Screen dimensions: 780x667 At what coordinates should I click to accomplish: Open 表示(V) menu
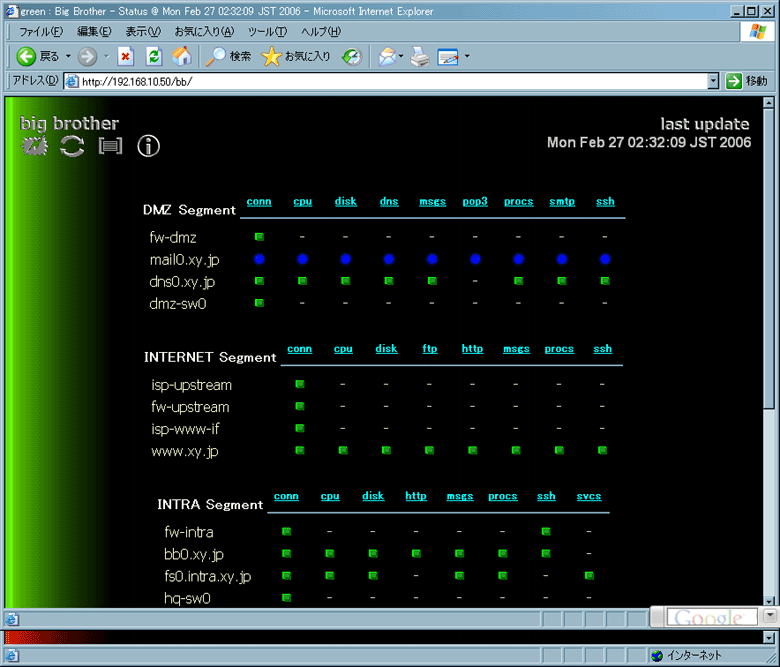click(x=143, y=32)
